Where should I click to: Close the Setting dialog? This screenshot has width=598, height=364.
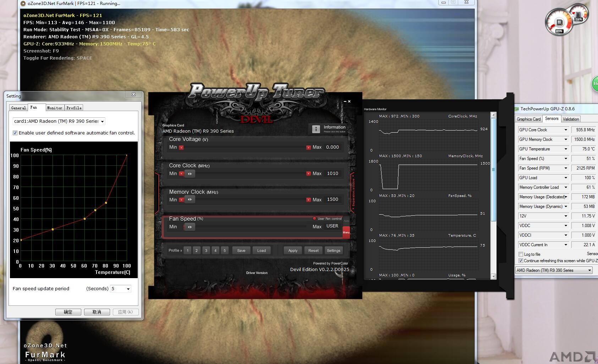pos(133,94)
